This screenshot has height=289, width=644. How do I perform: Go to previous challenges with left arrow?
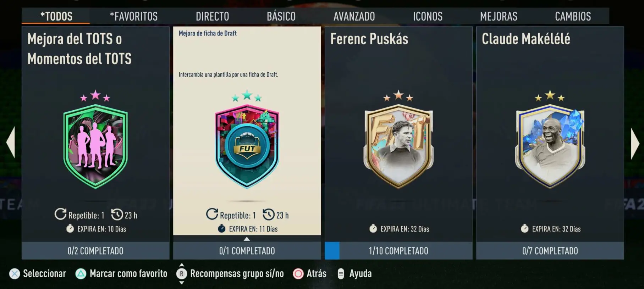[x=11, y=142]
